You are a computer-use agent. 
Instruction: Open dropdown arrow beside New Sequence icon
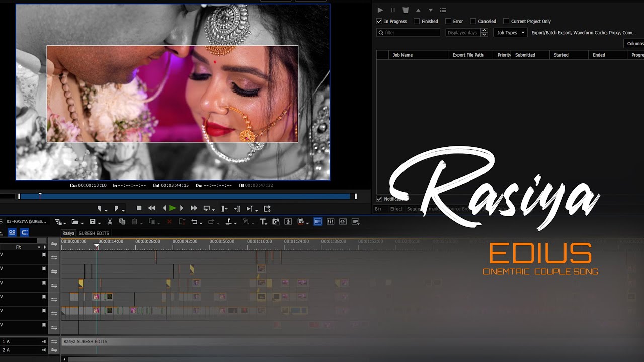65,223
